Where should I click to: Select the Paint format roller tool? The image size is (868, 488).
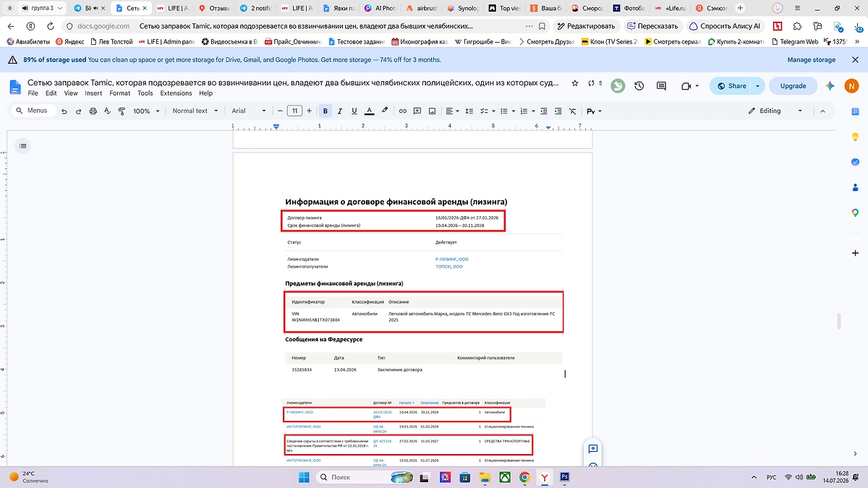[x=122, y=111]
